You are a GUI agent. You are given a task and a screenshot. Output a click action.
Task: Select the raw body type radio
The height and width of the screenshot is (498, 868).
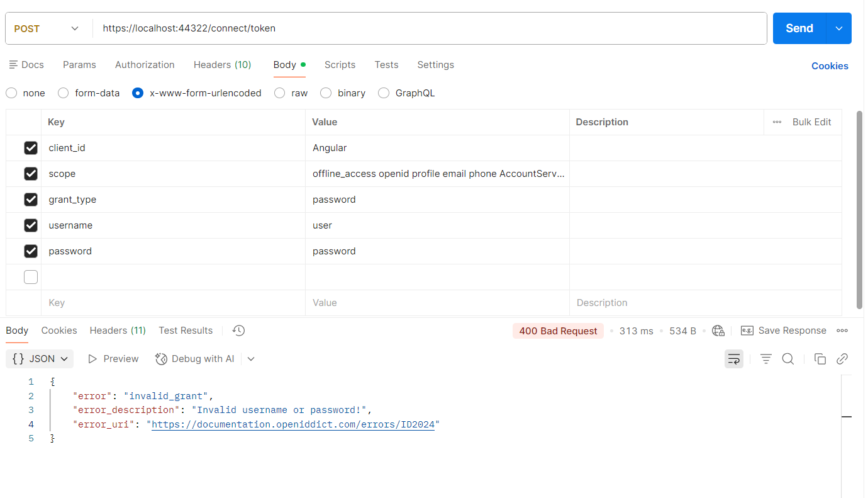281,93
